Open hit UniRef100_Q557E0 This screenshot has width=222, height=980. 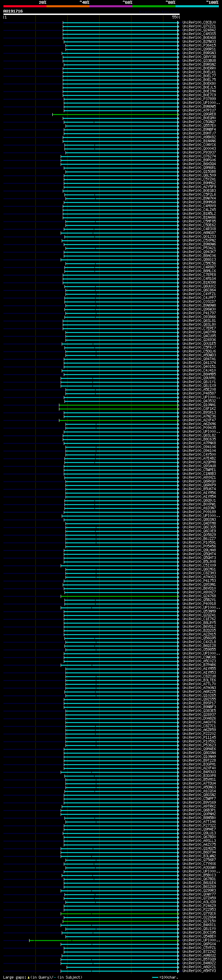click(x=199, y=125)
